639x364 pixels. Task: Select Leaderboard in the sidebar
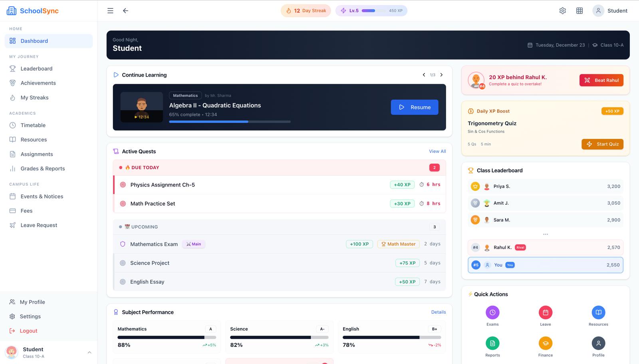[36, 68]
